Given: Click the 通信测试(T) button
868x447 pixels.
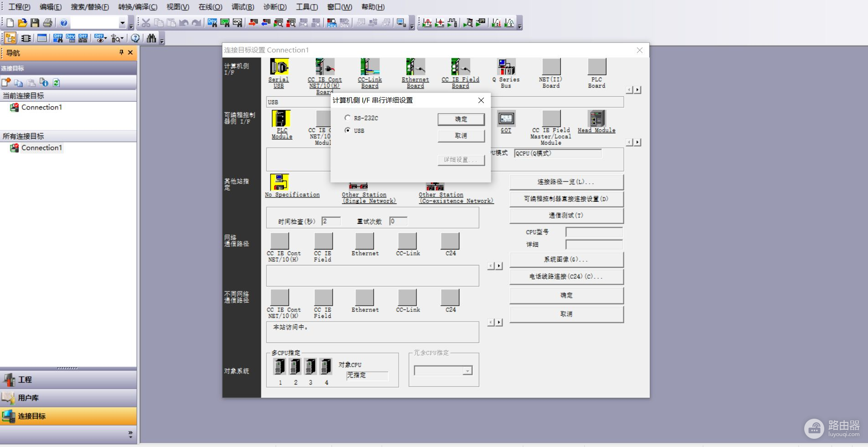Looking at the screenshot, I should coord(566,215).
